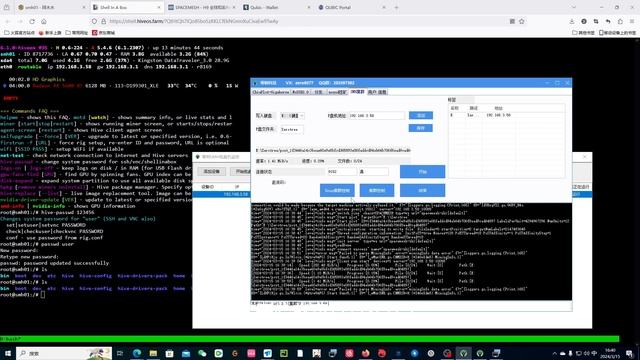This screenshot has height=360, width=640.
Task: Close the QUBIC Portal tab
Action: tap(384, 7)
